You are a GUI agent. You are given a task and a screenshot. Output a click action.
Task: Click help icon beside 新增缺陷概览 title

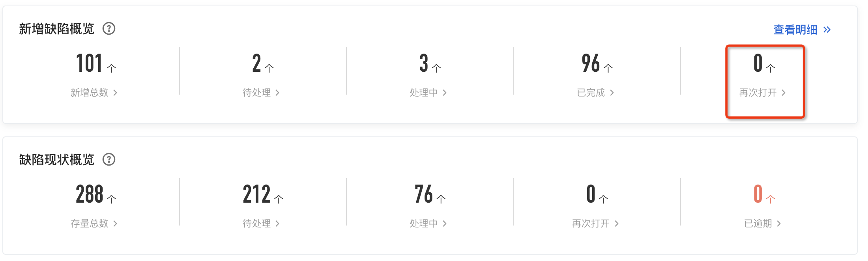109,29
